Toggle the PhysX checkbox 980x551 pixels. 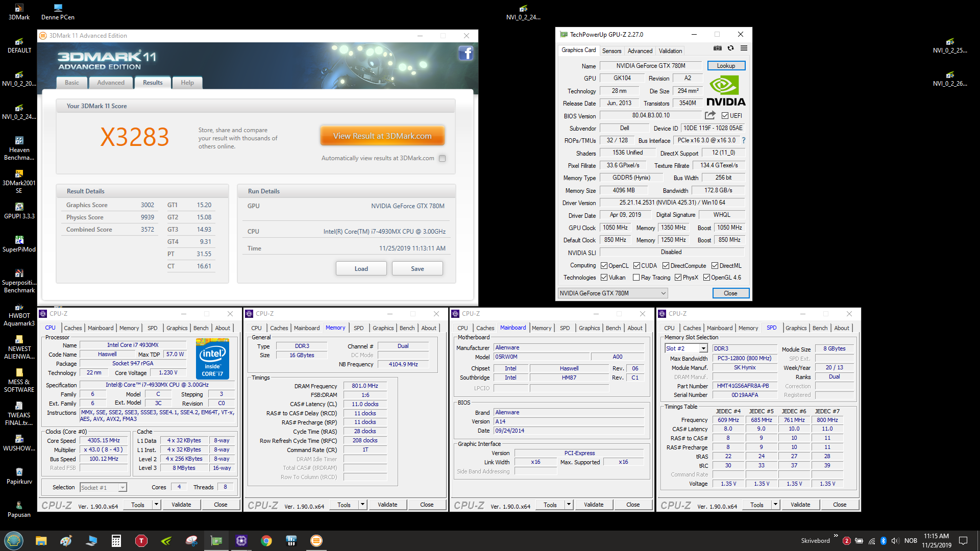[x=678, y=278]
